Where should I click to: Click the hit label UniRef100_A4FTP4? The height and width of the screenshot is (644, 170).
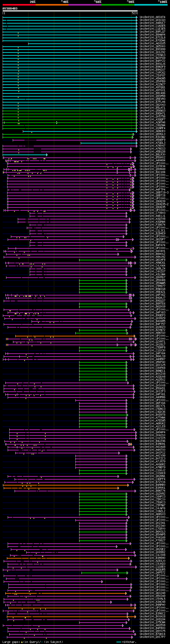pos(152,190)
